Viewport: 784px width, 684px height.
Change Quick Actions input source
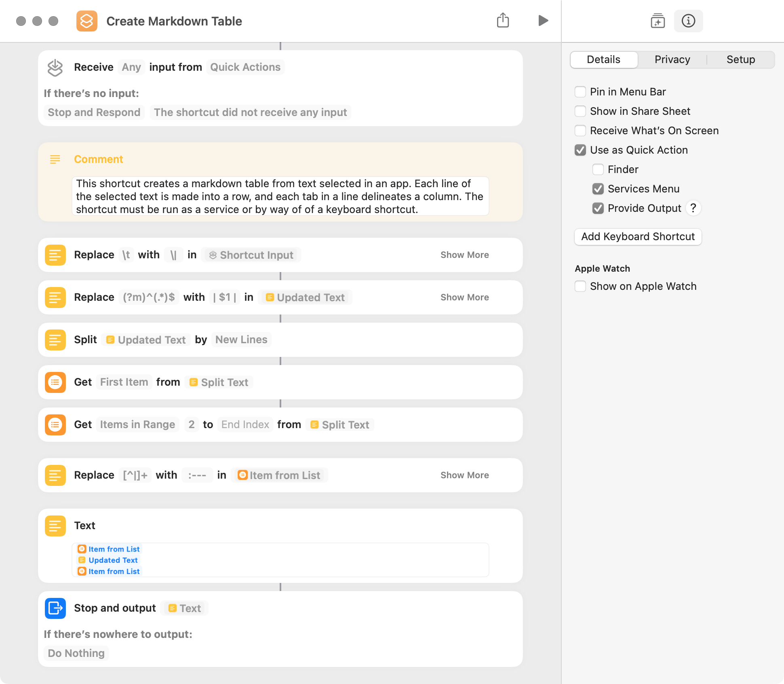pos(245,67)
